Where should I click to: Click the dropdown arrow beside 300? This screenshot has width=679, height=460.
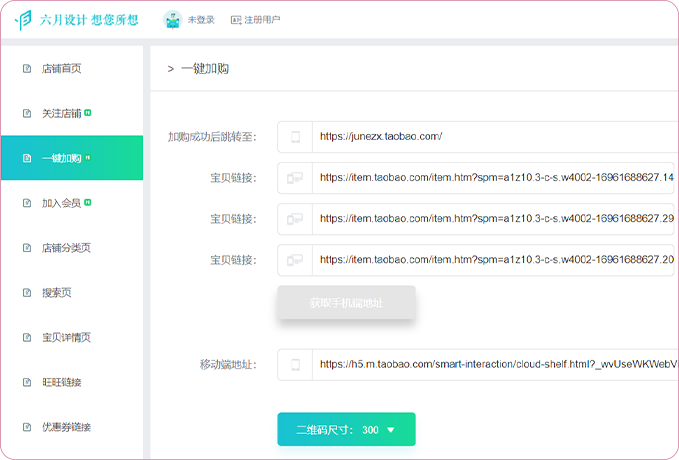point(391,430)
